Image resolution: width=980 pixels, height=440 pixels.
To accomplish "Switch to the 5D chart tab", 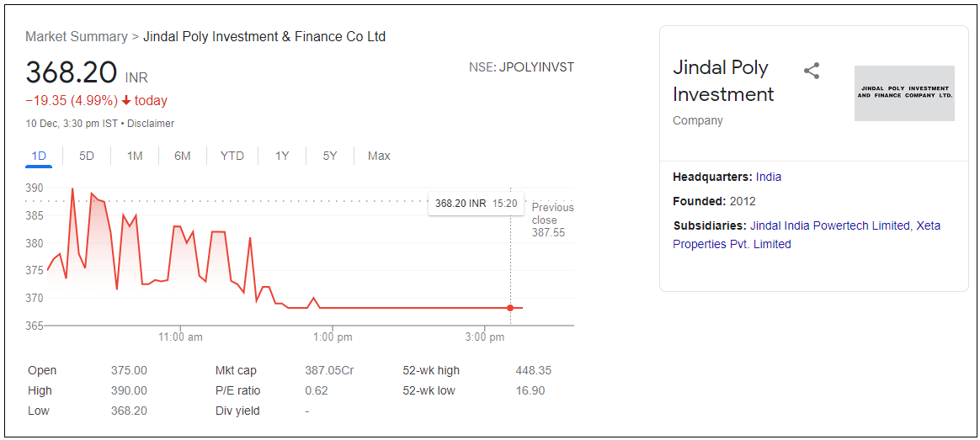I will pos(87,156).
